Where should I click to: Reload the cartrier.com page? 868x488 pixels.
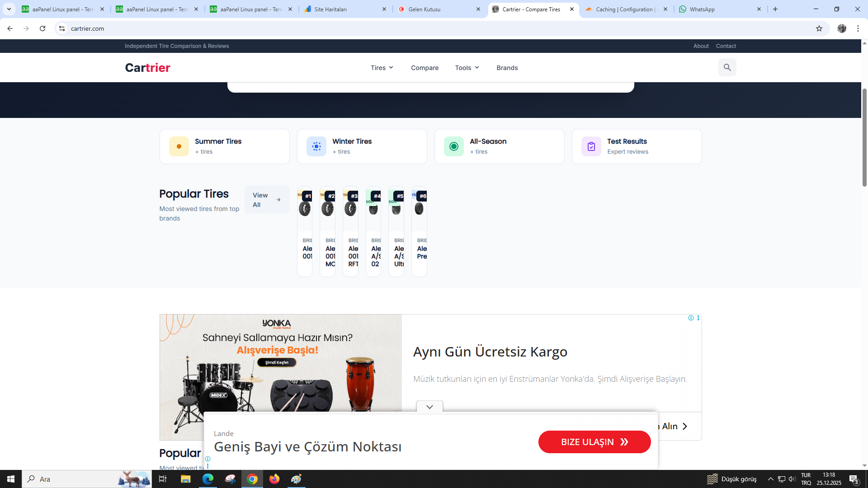pos(42,28)
